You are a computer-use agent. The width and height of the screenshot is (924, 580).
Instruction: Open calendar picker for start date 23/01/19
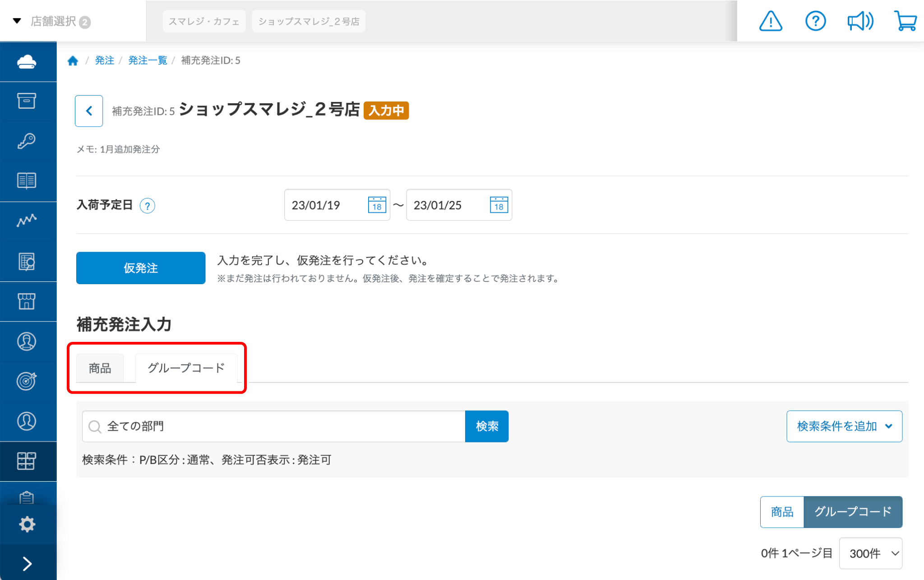tap(377, 205)
